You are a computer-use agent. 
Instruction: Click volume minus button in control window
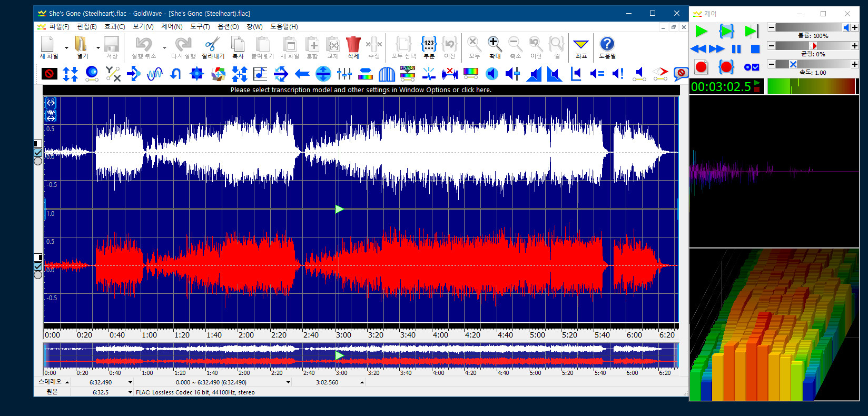point(771,27)
